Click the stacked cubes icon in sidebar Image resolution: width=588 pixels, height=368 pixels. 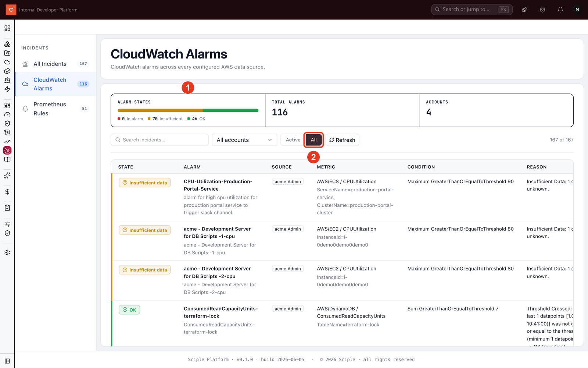(x=7, y=44)
